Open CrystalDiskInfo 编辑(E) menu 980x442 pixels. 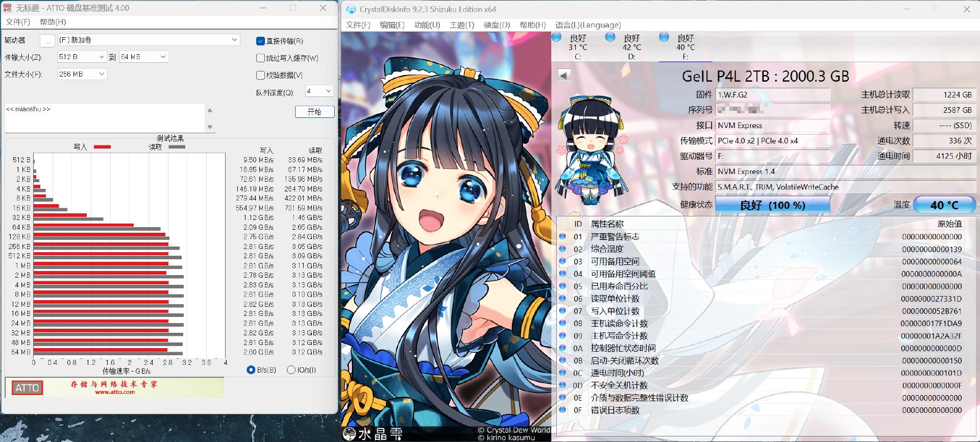392,25
